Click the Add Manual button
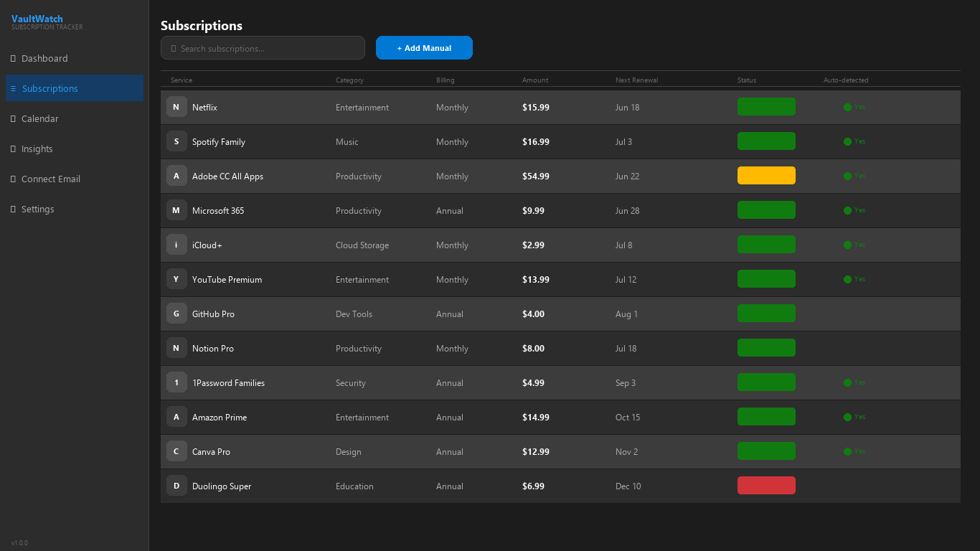 click(424, 48)
